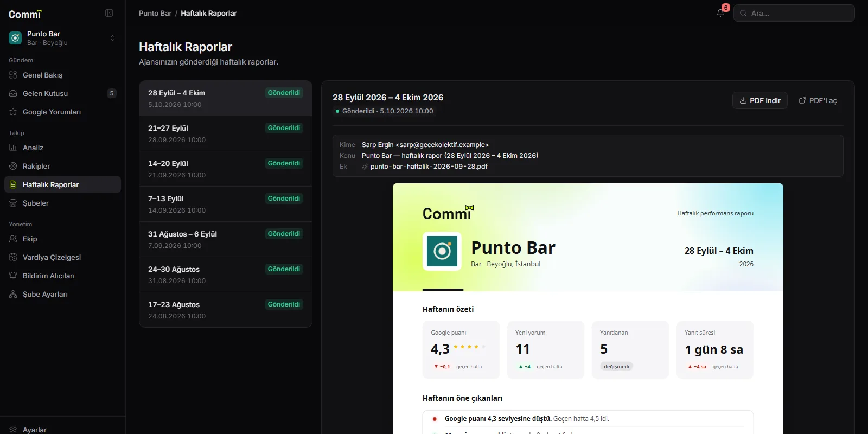The height and width of the screenshot is (434, 868).
Task: Click the Ekip people icon
Action: (x=13, y=239)
